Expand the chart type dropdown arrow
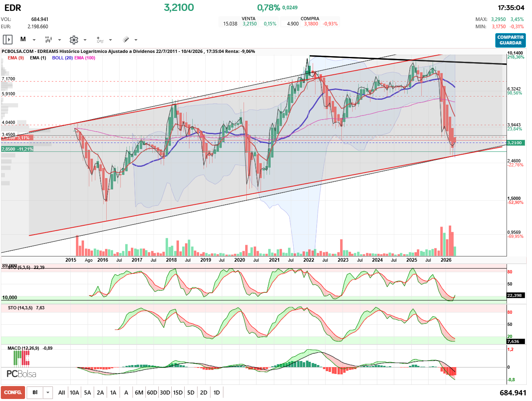This screenshot has width=532, height=401. [59, 40]
